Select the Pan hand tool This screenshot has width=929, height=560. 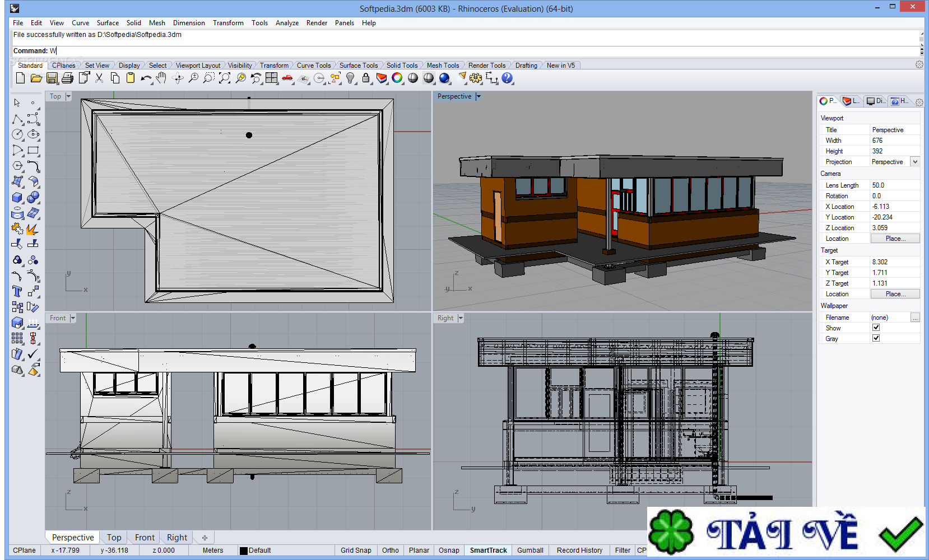click(x=161, y=78)
